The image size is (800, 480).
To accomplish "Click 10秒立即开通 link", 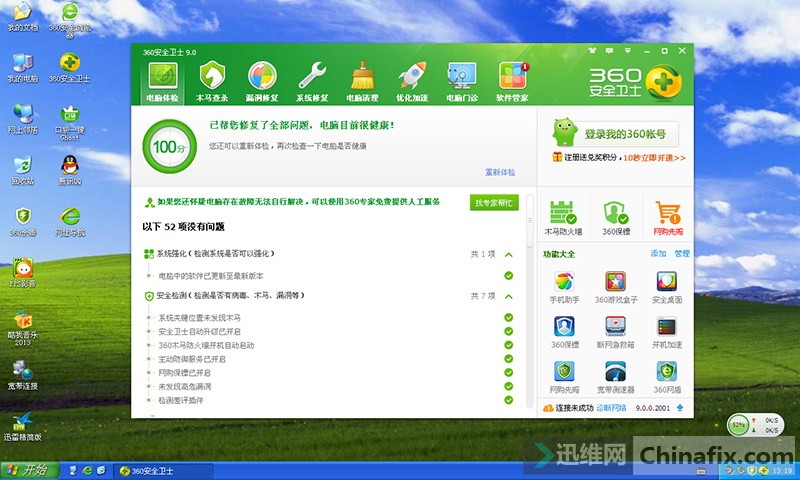I will tap(654, 158).
